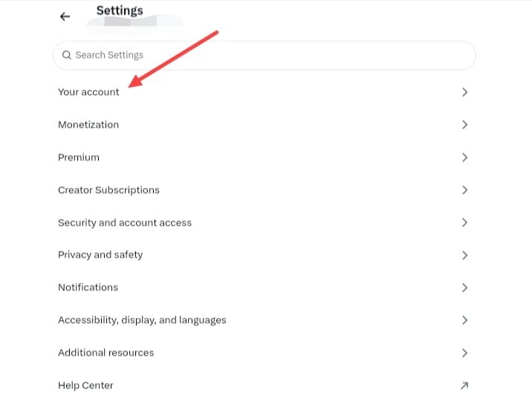The image size is (532, 404).
Task: Click the Security and account access chevron
Action: click(465, 223)
